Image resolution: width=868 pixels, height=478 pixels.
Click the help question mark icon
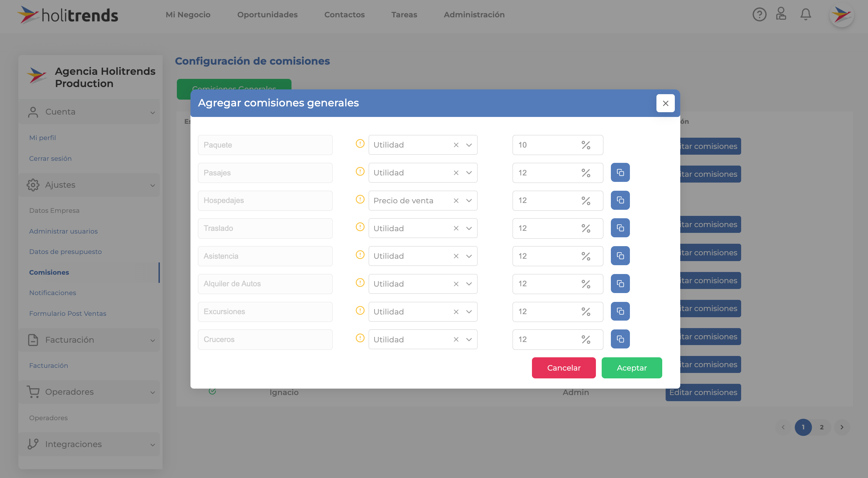(x=759, y=15)
